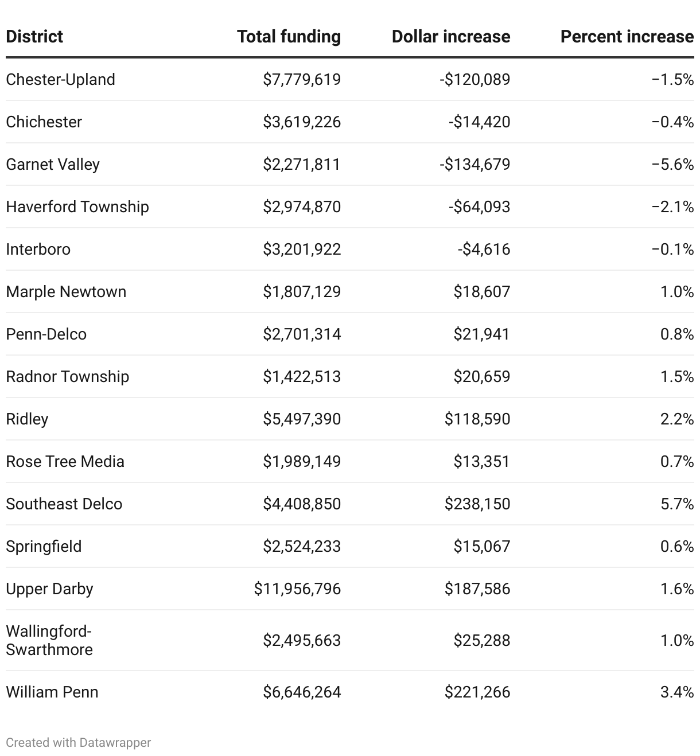The height and width of the screenshot is (756, 700).
Task: Click the District column header
Action: click(x=34, y=37)
